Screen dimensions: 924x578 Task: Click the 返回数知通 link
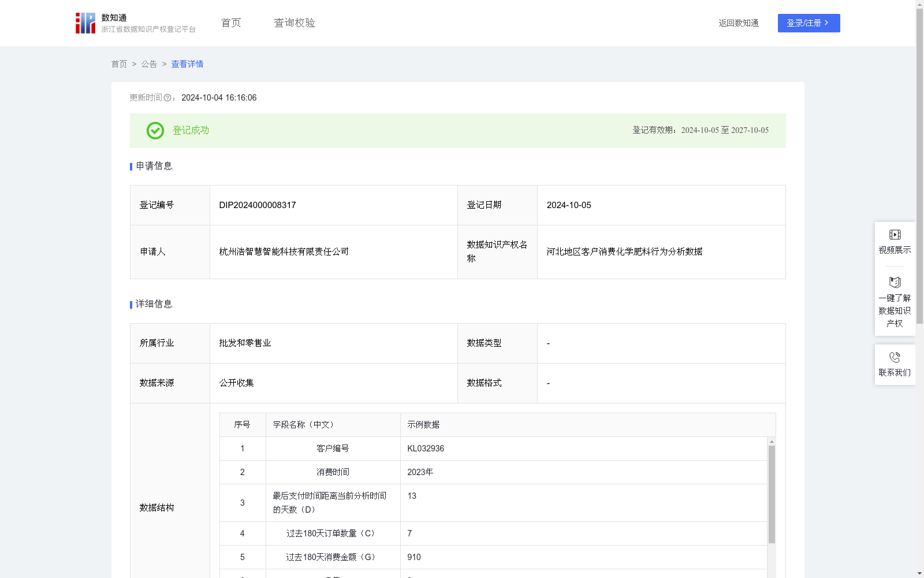(739, 23)
